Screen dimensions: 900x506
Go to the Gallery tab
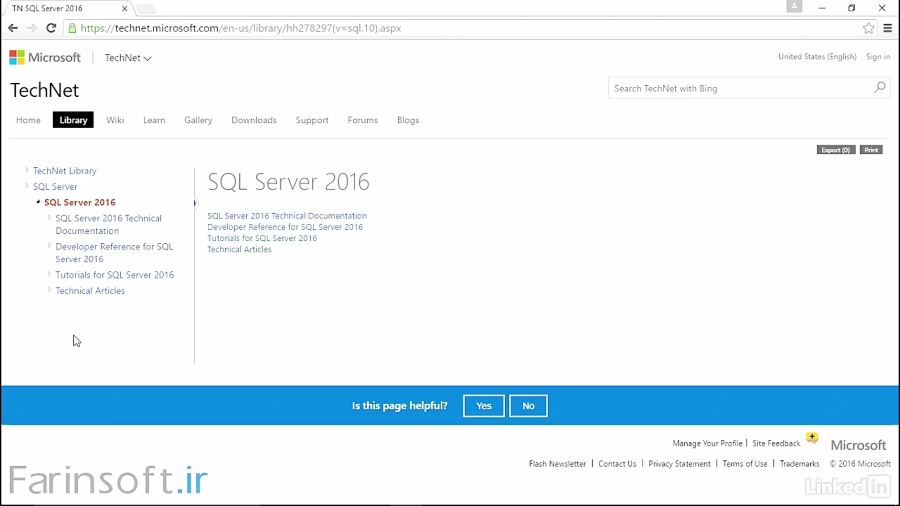pyautogui.click(x=198, y=120)
